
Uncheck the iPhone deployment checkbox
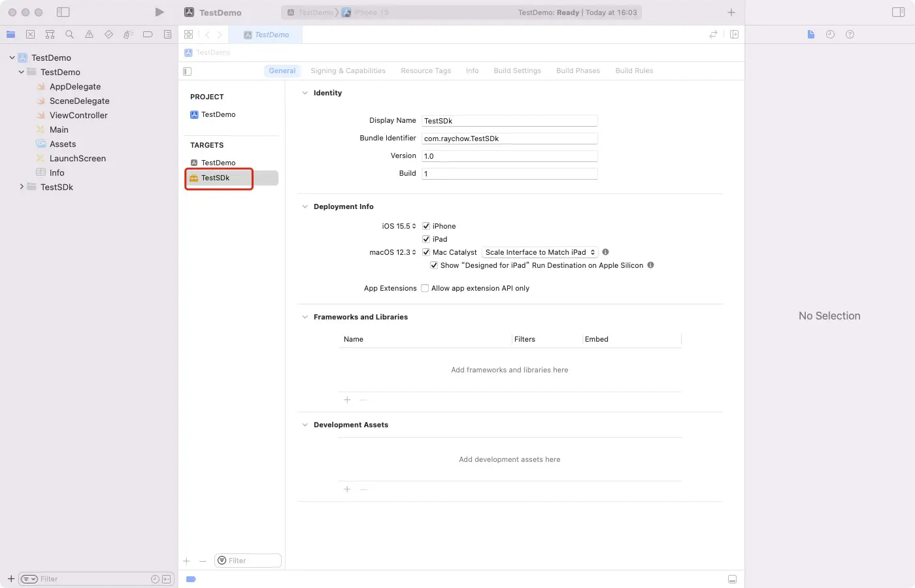coord(426,226)
